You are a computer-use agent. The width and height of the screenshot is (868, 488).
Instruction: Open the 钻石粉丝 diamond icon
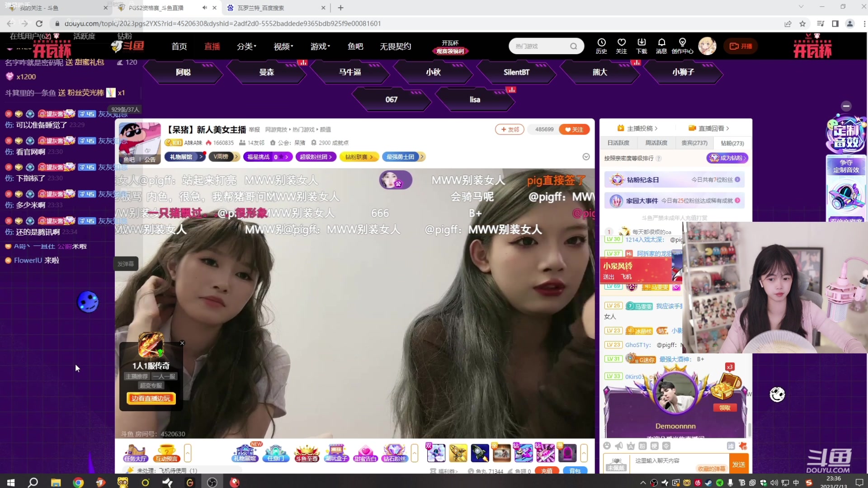395,453
